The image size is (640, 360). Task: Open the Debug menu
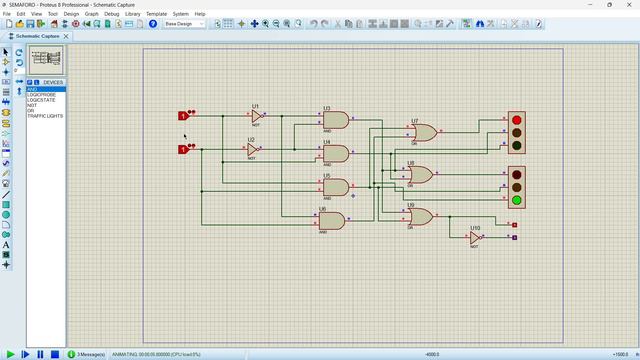pyautogui.click(x=111, y=14)
